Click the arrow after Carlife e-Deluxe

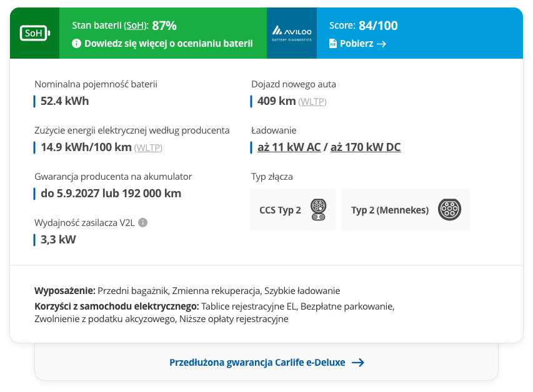358,363
